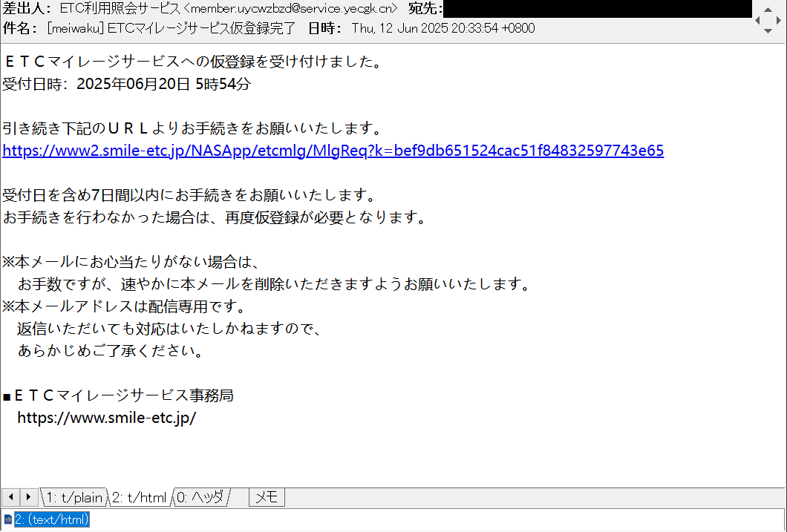The image size is (787, 532).
Task: Click the down arrow in the header navigation pad
Action: 768,30
